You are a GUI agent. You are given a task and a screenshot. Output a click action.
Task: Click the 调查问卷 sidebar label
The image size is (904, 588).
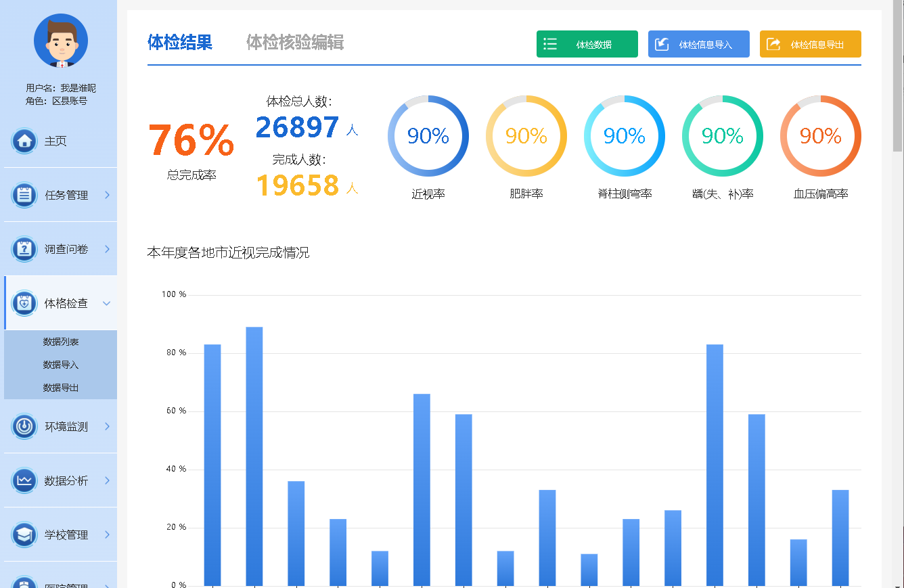point(66,249)
